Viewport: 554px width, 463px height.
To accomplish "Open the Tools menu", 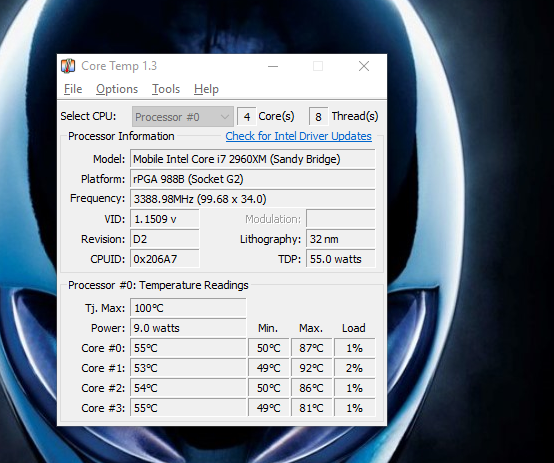I will point(166,89).
